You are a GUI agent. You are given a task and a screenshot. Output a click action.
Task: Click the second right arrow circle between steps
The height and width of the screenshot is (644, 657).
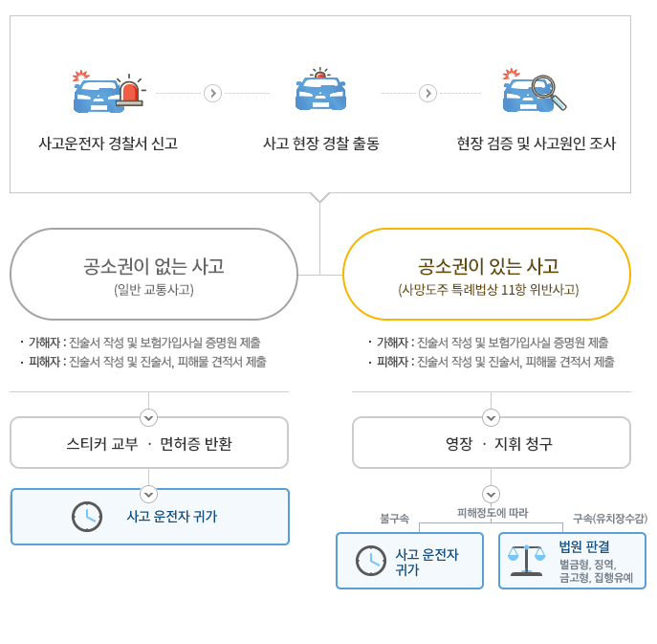[x=427, y=93]
